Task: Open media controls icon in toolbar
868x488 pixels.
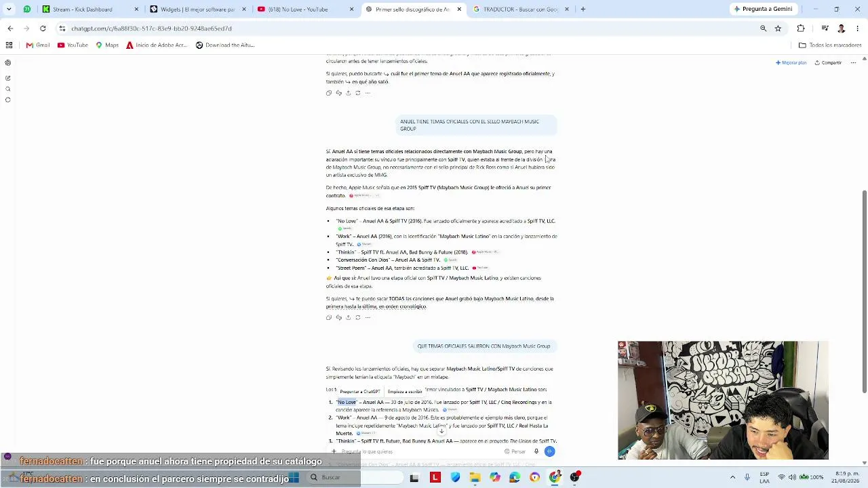Action: [825, 28]
